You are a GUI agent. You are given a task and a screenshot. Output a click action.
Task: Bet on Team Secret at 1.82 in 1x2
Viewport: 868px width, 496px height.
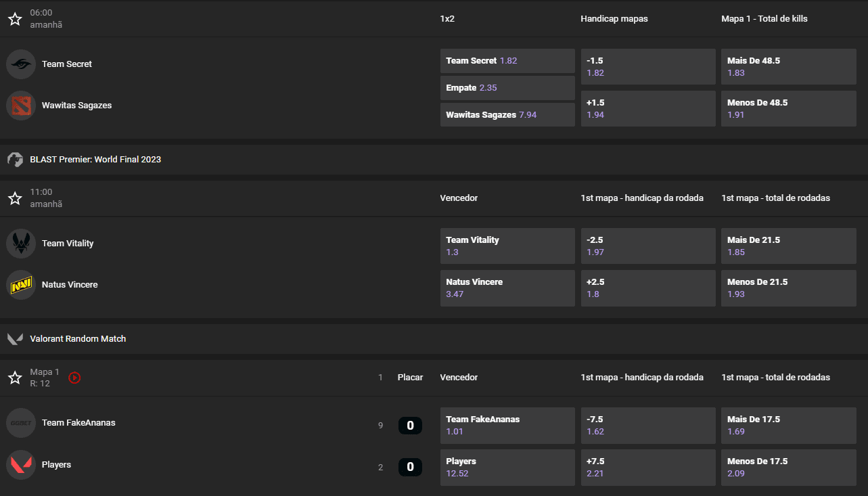point(507,61)
